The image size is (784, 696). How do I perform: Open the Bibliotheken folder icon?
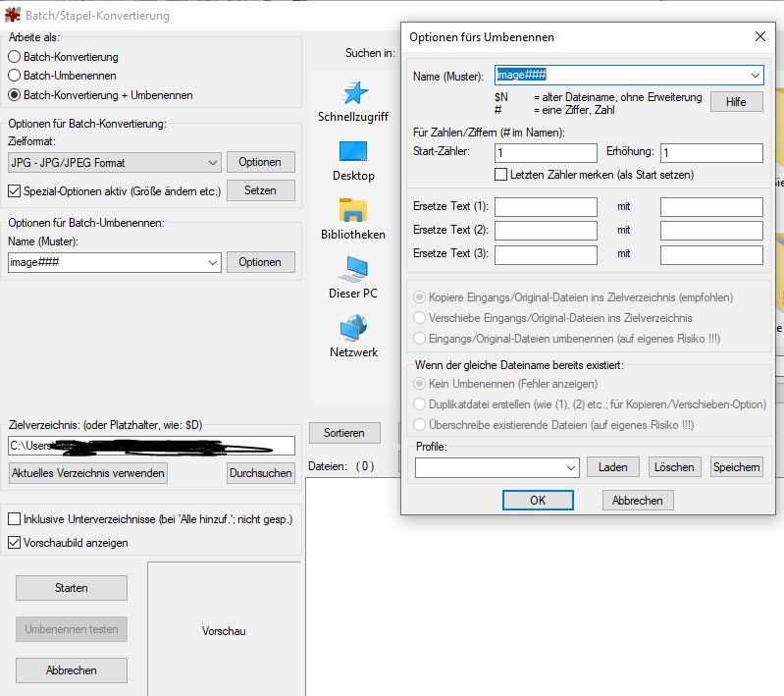click(353, 210)
